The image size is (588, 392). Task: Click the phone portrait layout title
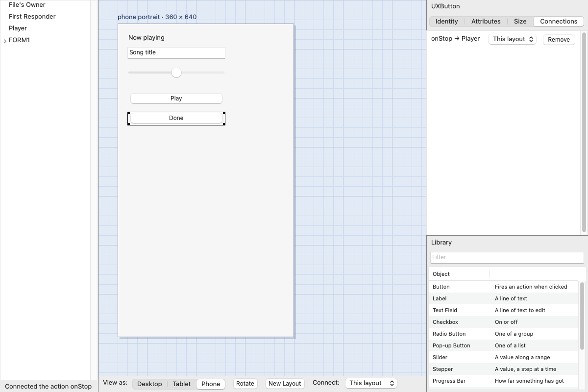click(x=157, y=17)
